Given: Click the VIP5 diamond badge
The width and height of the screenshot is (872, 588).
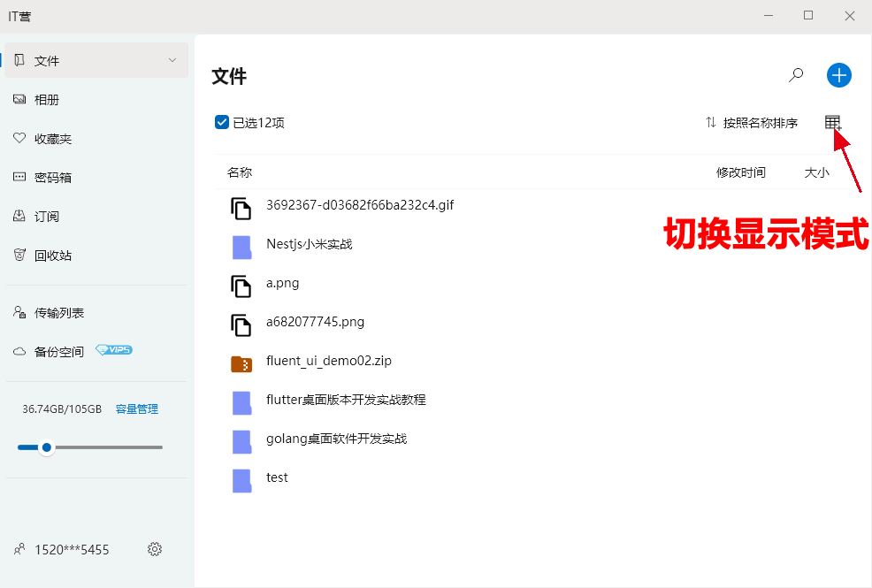Looking at the screenshot, I should (114, 349).
